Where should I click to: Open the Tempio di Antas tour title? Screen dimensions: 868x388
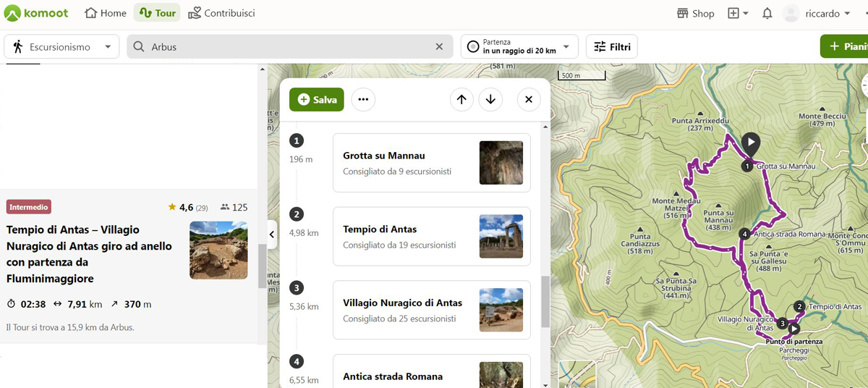[89, 254]
